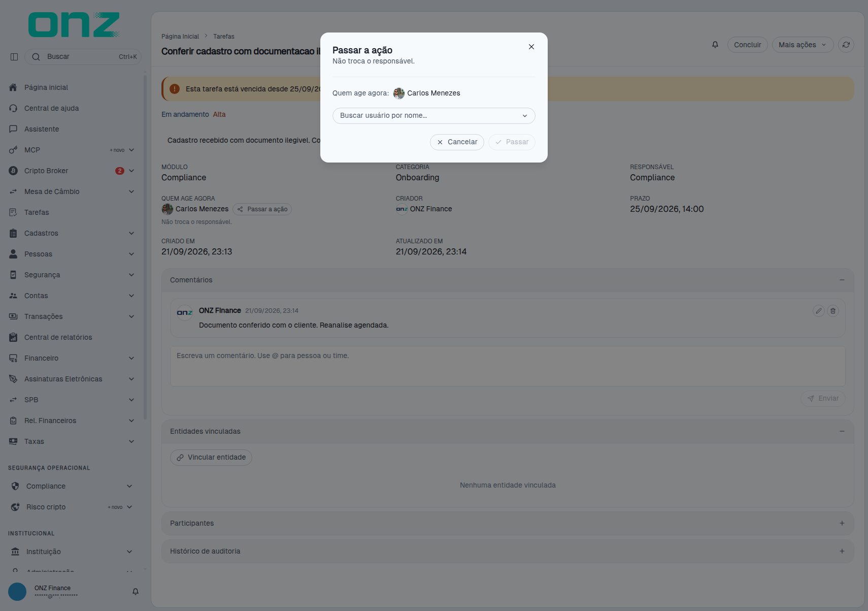Close the Passar a ação dialog
The height and width of the screenshot is (611, 868).
pos(531,47)
